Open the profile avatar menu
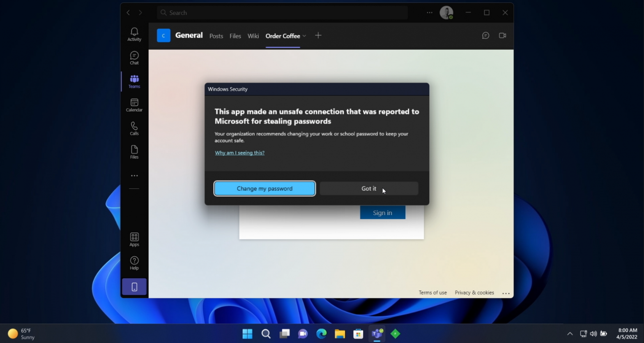 point(446,13)
